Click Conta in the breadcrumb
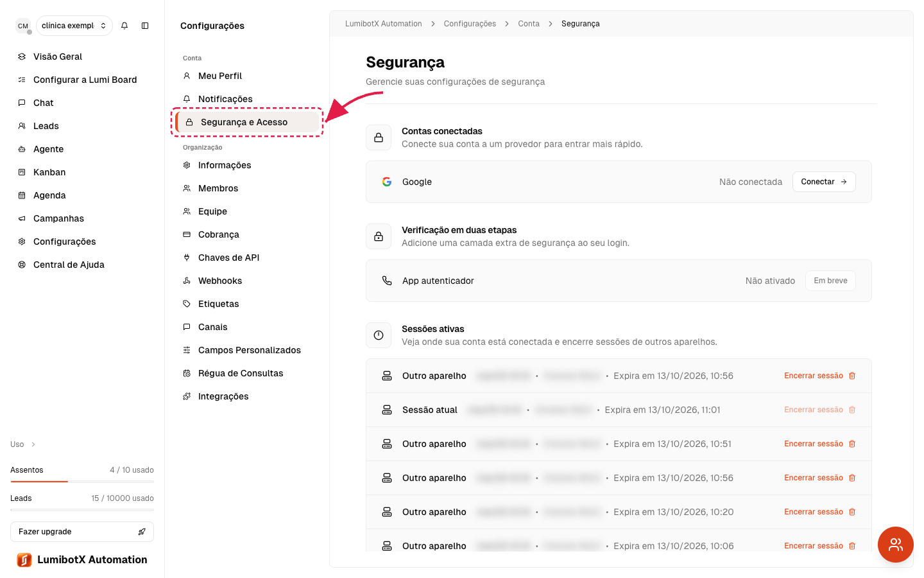 pos(529,24)
